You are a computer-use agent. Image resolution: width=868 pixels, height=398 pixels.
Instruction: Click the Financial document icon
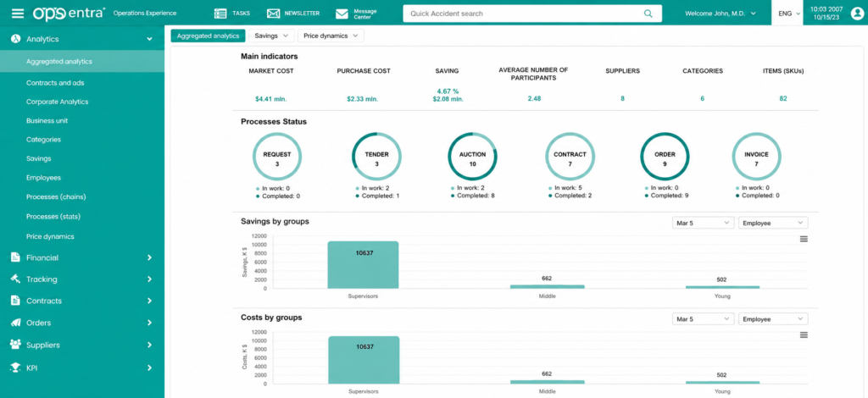pyautogui.click(x=15, y=257)
